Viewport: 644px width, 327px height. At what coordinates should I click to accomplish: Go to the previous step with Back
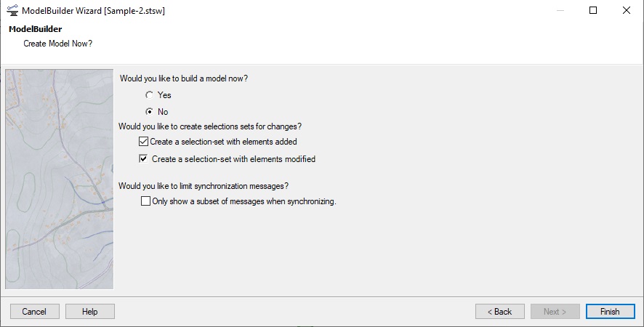pos(499,312)
